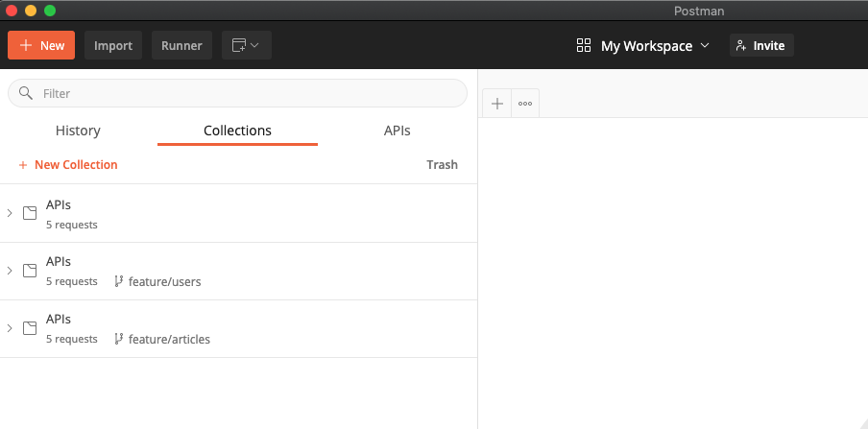Switch to the History tab
Image resolution: width=868 pixels, height=429 pixels.
78,131
